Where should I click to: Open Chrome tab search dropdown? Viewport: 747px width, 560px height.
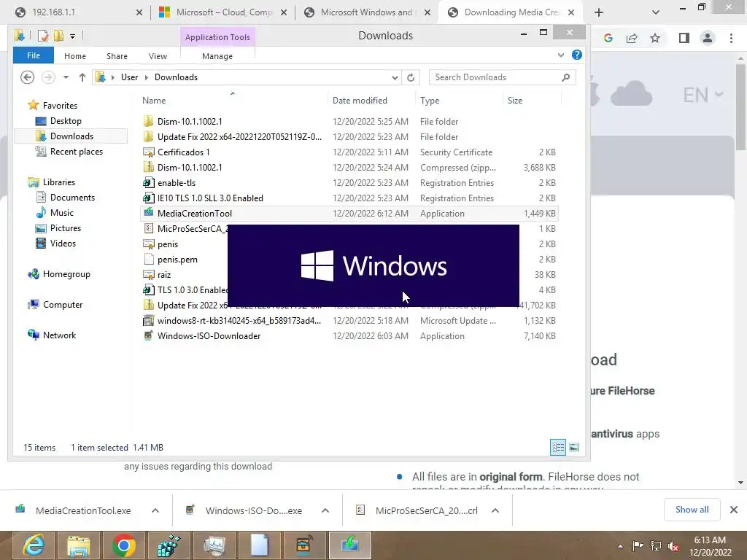pos(656,13)
